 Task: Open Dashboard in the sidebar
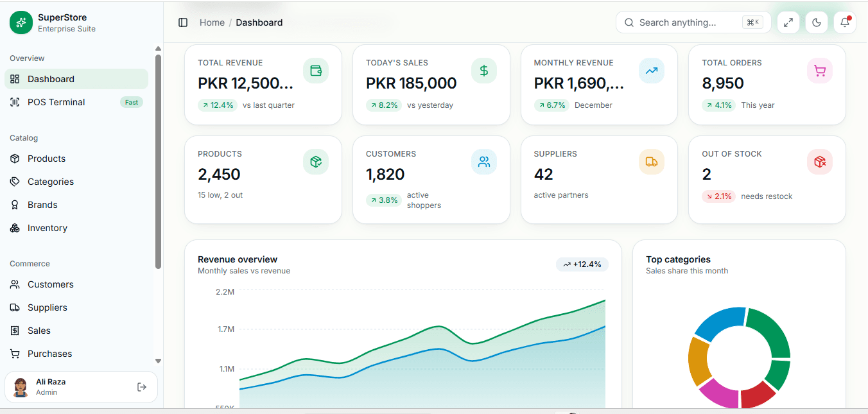pyautogui.click(x=76, y=79)
